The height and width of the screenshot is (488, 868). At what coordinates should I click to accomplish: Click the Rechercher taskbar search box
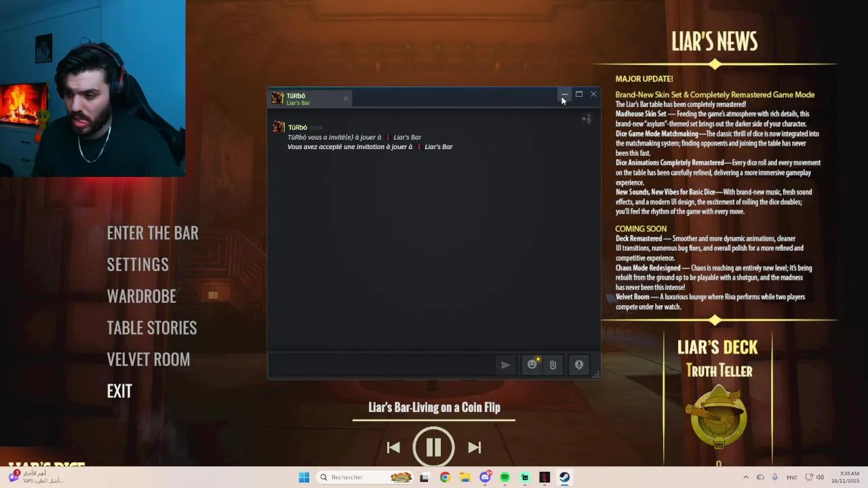(366, 477)
